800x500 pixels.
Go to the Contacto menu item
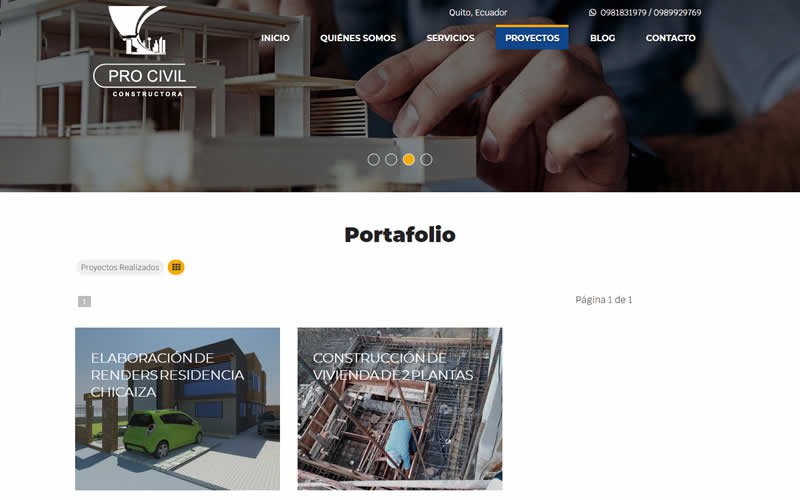click(x=670, y=38)
